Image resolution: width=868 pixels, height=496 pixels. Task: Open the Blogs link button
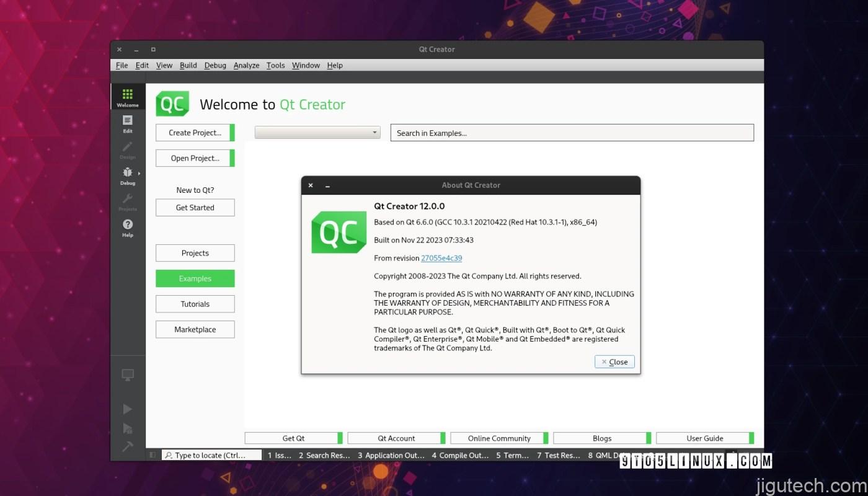point(602,438)
